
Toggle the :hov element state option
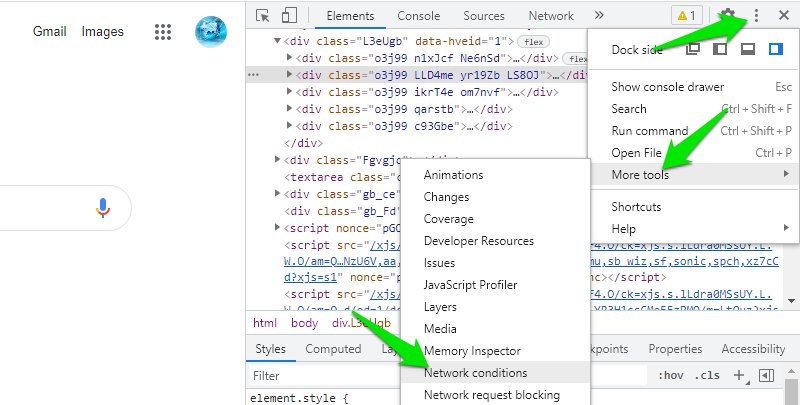pyautogui.click(x=670, y=375)
